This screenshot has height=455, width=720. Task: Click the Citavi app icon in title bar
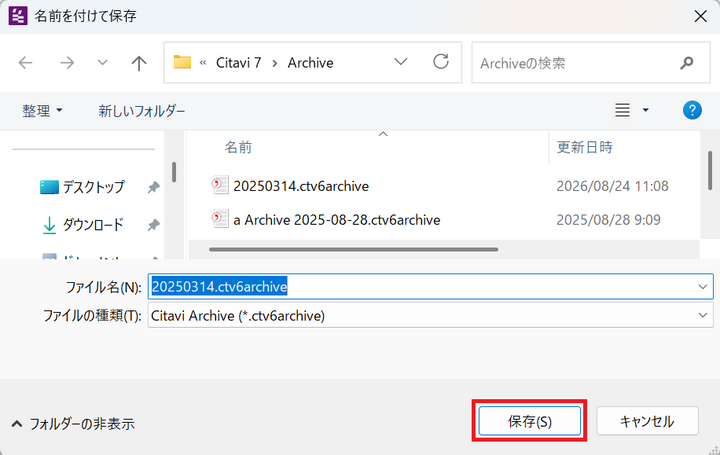(x=18, y=16)
